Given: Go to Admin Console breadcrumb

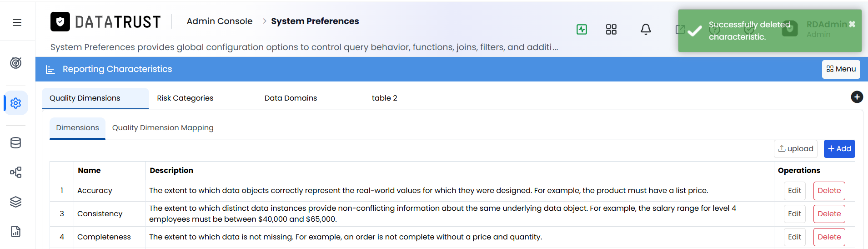Looking at the screenshot, I should tap(220, 21).
